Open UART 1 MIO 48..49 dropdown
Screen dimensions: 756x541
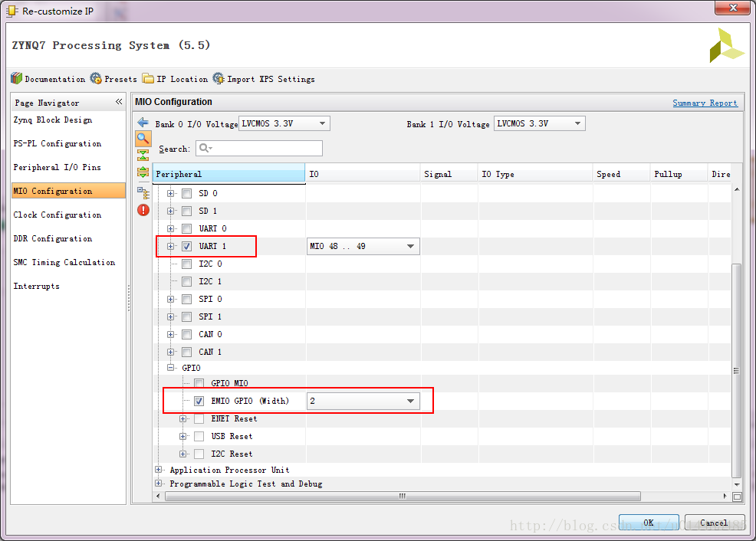pos(363,246)
